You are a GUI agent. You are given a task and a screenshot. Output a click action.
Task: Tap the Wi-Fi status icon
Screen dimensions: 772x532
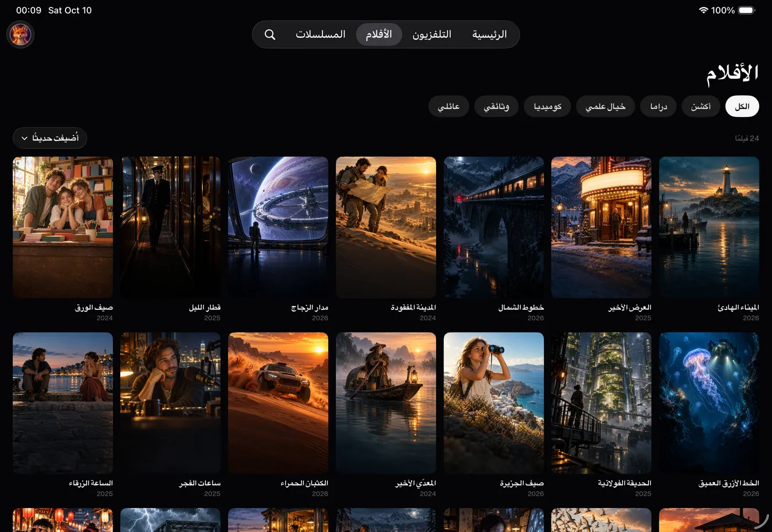[x=703, y=10]
